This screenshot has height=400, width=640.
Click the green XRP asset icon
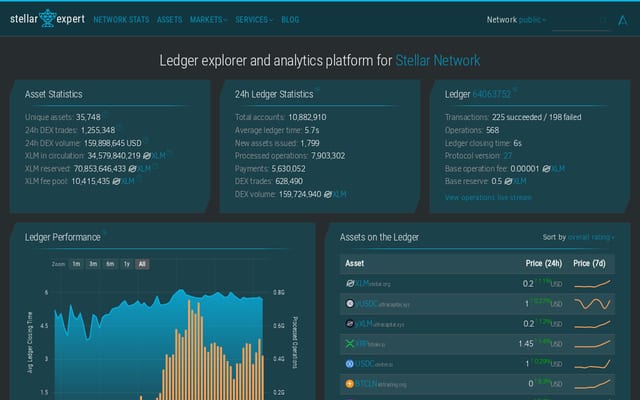tap(350, 344)
